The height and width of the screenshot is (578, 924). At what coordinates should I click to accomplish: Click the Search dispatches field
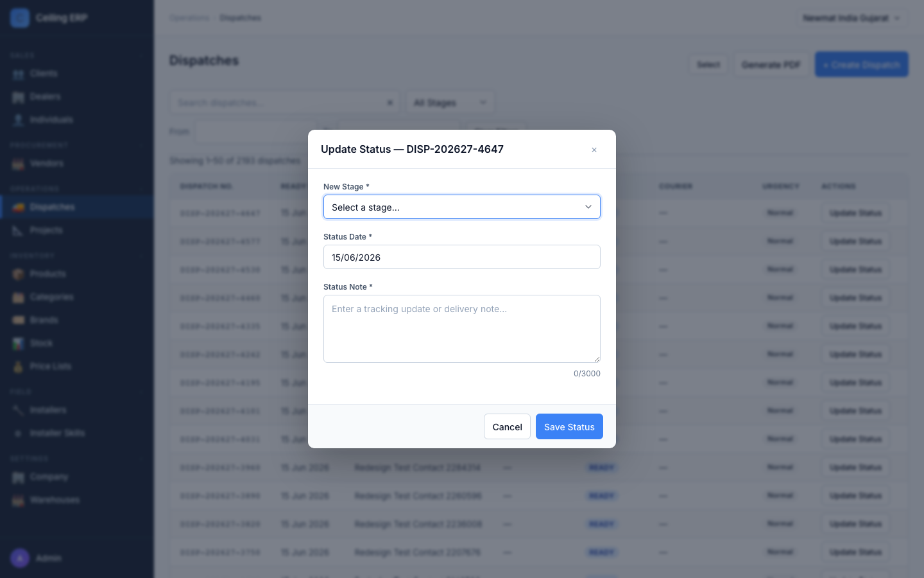coord(284,103)
